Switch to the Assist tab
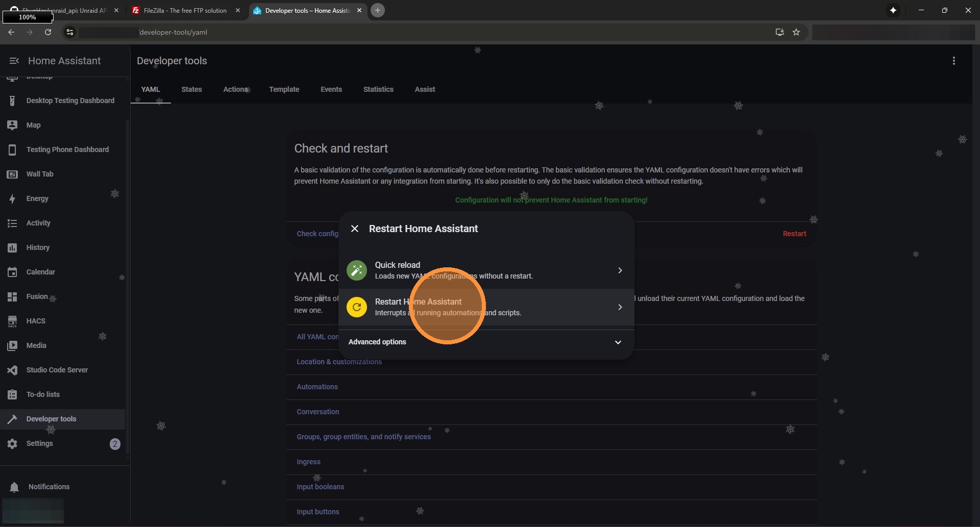 click(425, 89)
